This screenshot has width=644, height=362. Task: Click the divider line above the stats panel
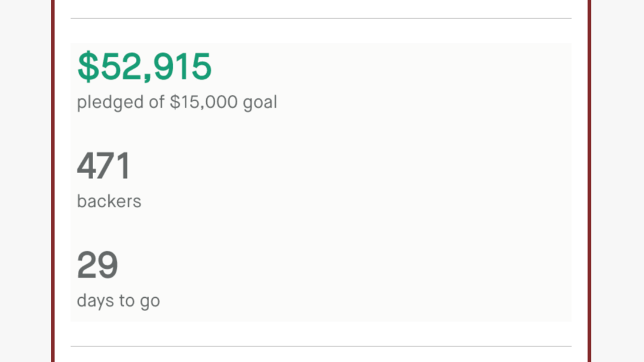(x=321, y=18)
